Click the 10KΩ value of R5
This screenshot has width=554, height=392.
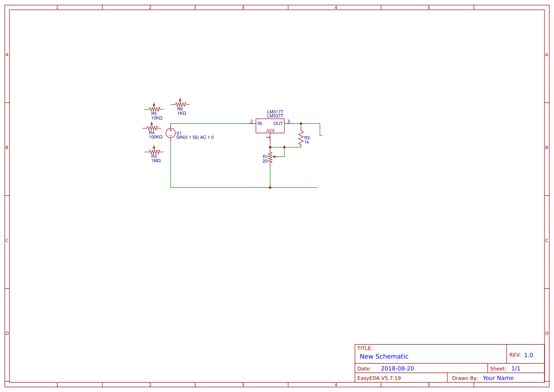pyautogui.click(x=157, y=118)
